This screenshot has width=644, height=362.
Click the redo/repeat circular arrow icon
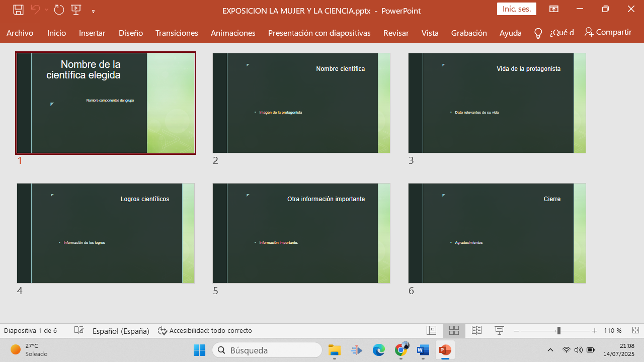coord(59,10)
